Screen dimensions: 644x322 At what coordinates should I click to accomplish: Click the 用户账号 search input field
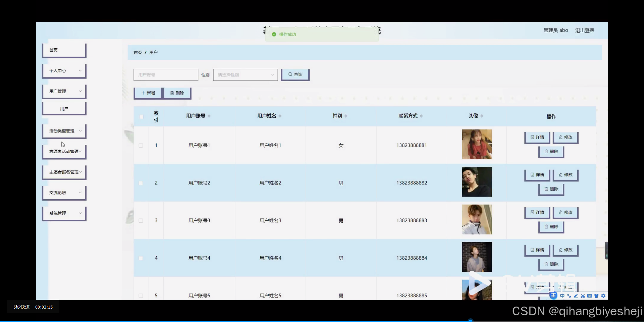tap(166, 74)
